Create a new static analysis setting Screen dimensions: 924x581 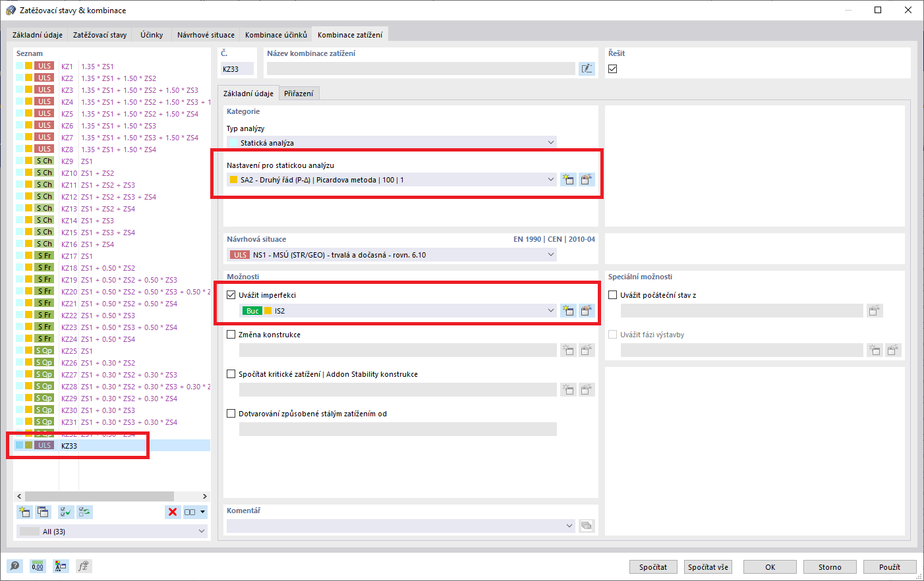point(568,179)
